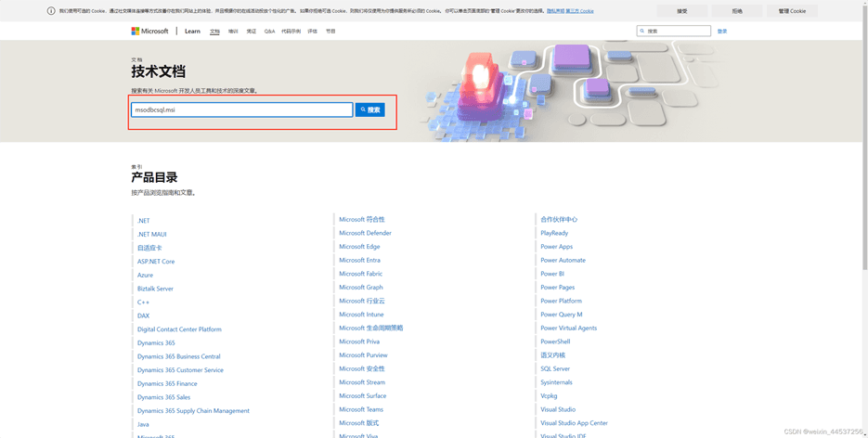The height and width of the screenshot is (438, 868).
Task: Open the ASP.NET Core link
Action: [156, 262]
